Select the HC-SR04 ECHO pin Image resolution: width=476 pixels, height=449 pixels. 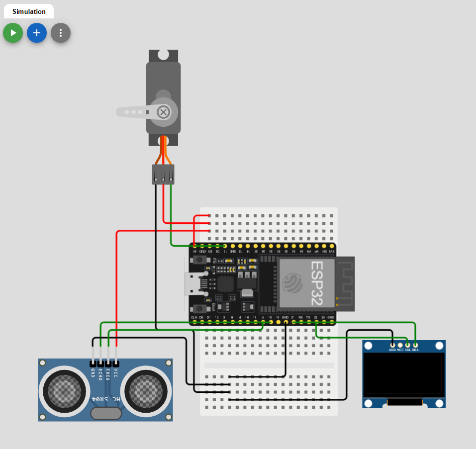point(100,363)
